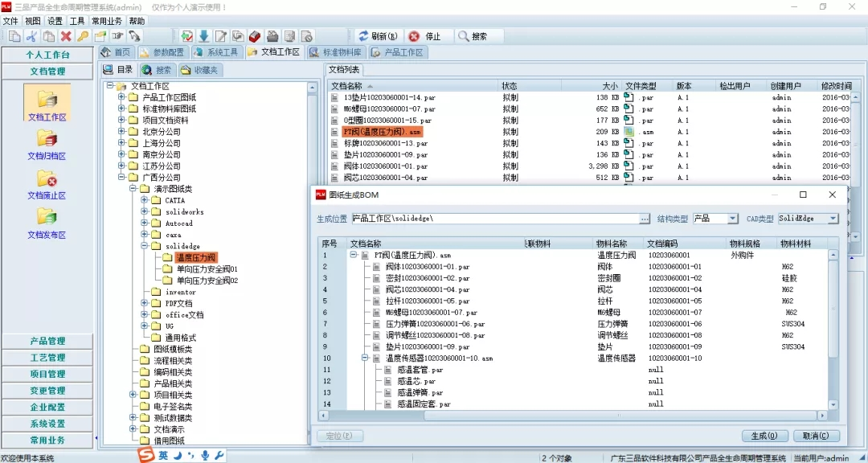This screenshot has height=463, width=868.
Task: Expand the CATIA folder node
Action: 145,200
